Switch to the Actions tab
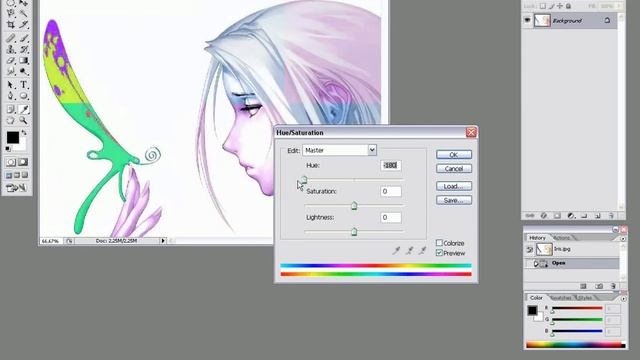Viewport: 640px width, 360px height. pyautogui.click(x=562, y=238)
